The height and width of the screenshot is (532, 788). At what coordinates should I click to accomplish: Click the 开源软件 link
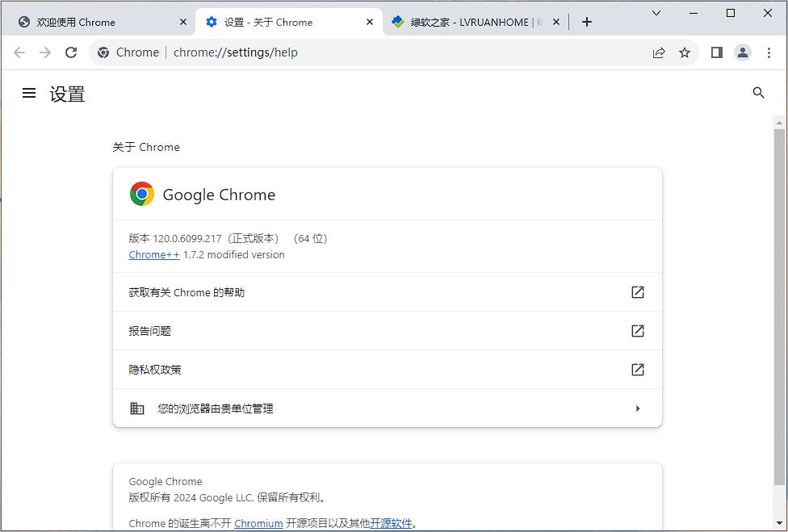pyautogui.click(x=392, y=523)
